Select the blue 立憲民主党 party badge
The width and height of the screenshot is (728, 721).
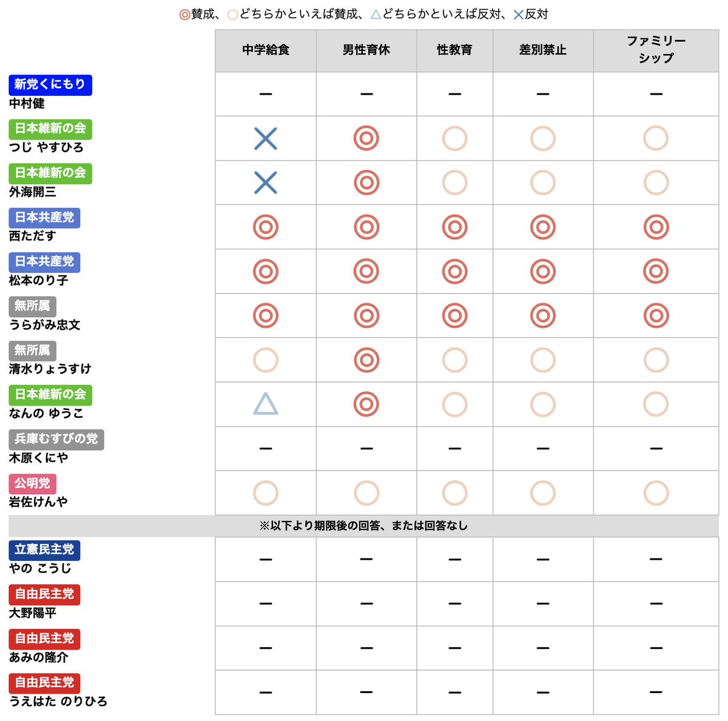pyautogui.click(x=43, y=549)
